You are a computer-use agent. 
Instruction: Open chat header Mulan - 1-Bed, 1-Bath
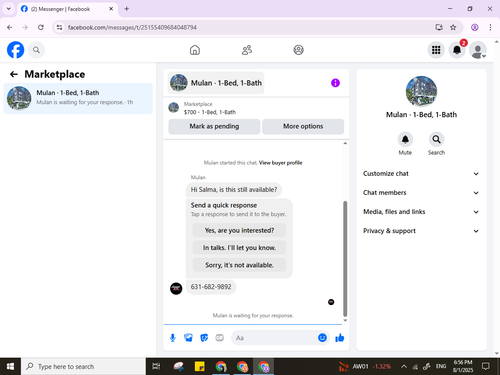pos(216,83)
